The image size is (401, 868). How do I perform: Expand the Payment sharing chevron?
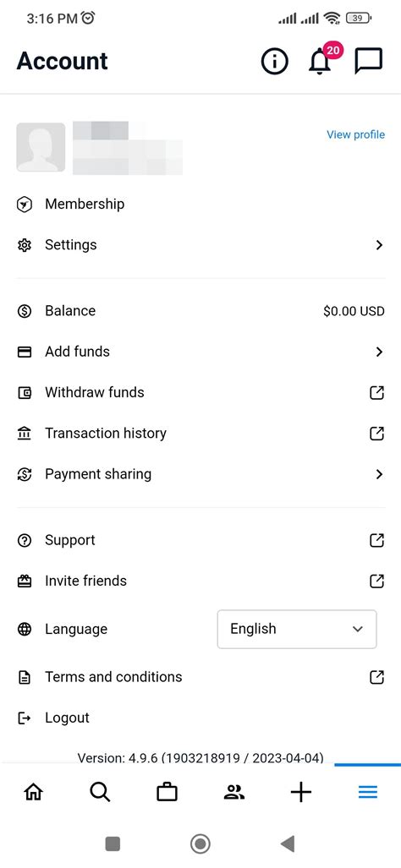click(379, 474)
